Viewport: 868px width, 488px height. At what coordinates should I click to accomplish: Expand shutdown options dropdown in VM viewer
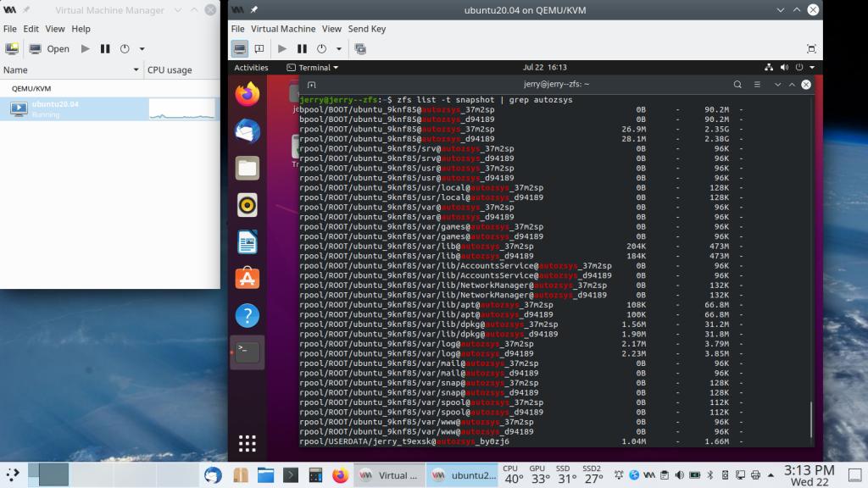339,49
